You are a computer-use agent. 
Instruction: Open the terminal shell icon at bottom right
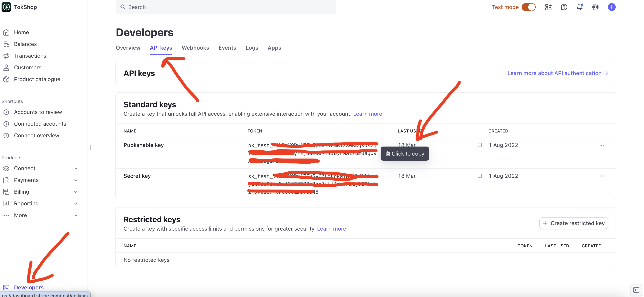tap(636, 290)
